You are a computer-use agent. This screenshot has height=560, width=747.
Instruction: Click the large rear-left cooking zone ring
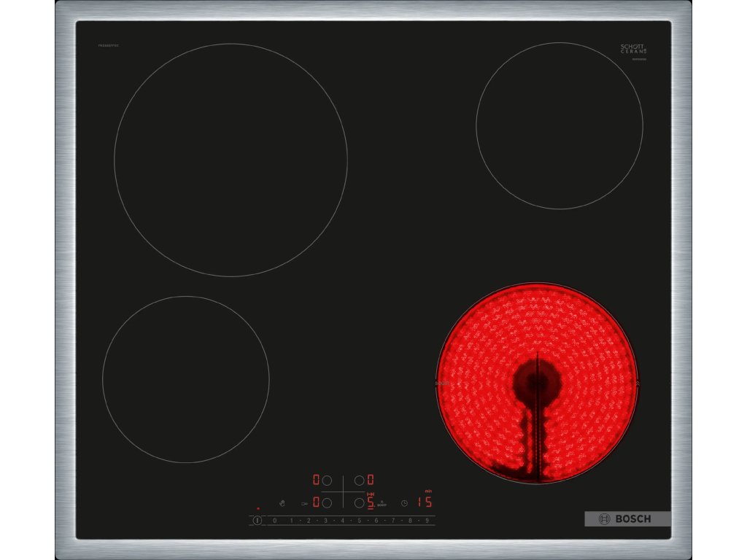coord(231,160)
